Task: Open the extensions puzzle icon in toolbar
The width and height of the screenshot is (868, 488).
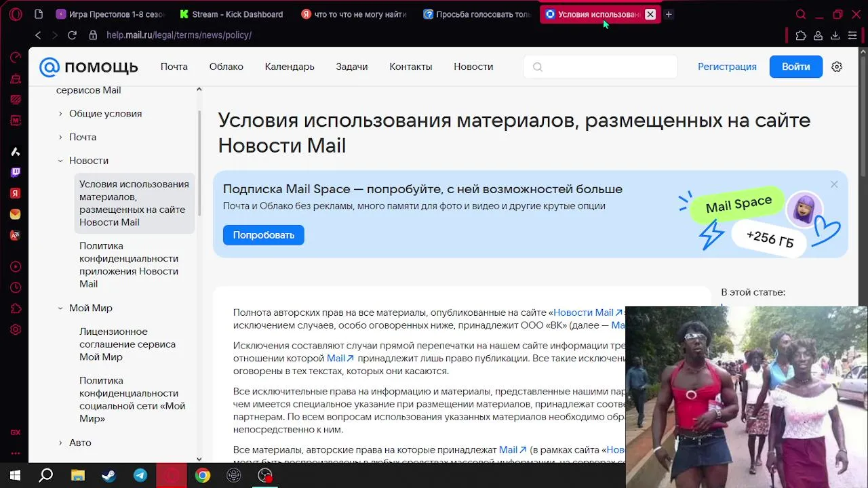Action: [x=801, y=35]
